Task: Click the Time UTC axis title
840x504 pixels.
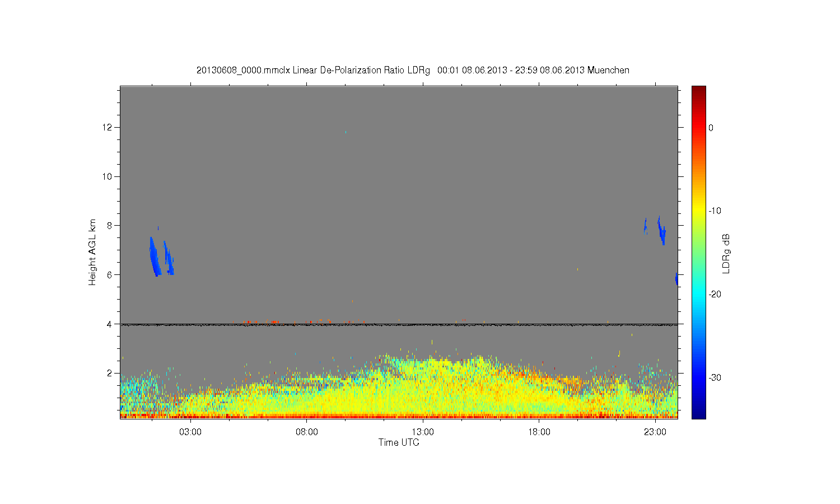Action: tap(399, 442)
